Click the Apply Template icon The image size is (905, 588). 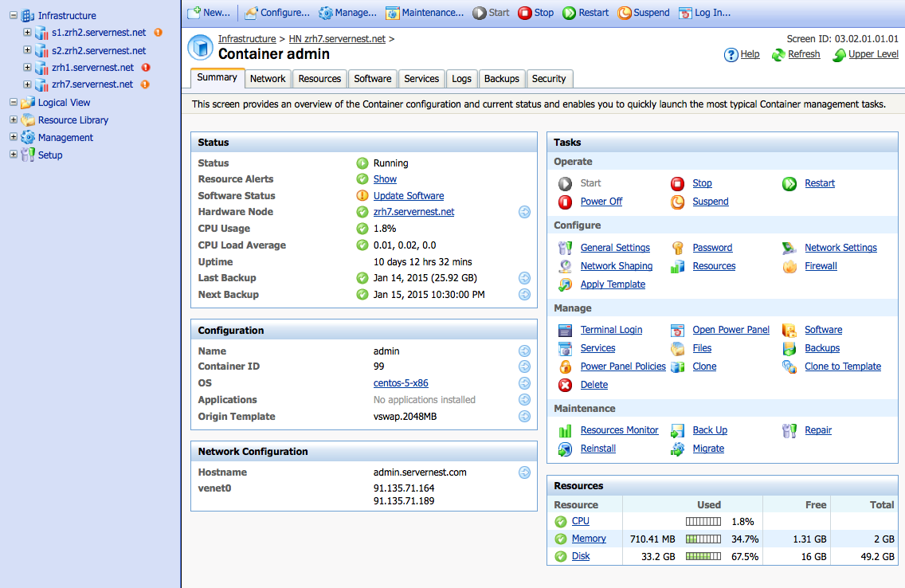(x=565, y=284)
